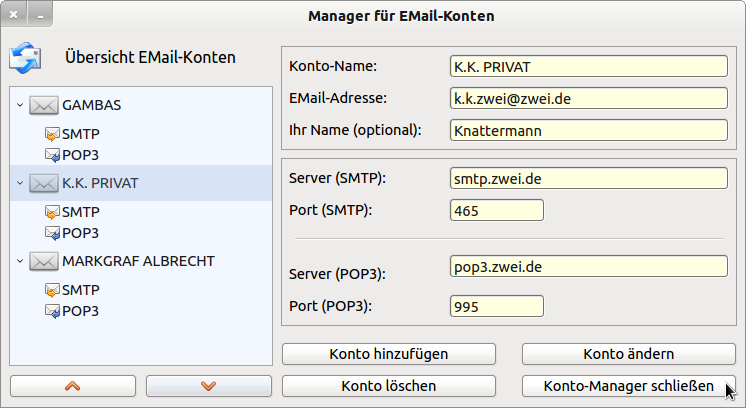Collapse the MARKGRAF ALBRECHT tree node
746x408 pixels.
[x=20, y=261]
